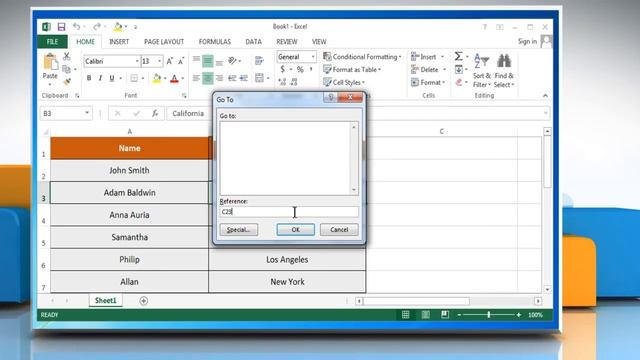Open the Name Box dropdown arrow
Image resolution: width=640 pixels, height=360 pixels.
point(87,113)
